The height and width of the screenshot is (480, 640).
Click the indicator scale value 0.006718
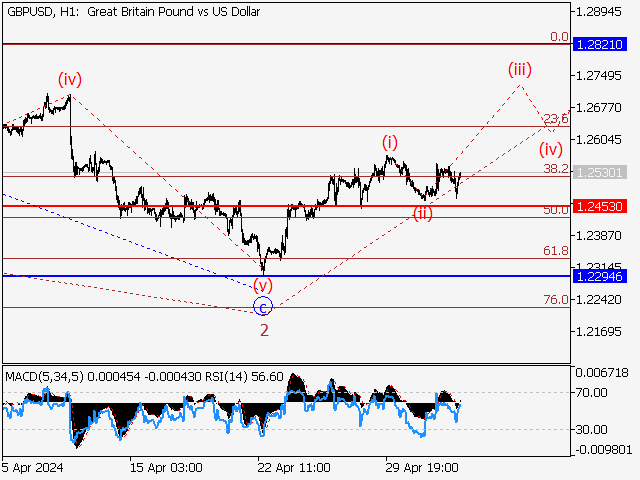[602, 373]
